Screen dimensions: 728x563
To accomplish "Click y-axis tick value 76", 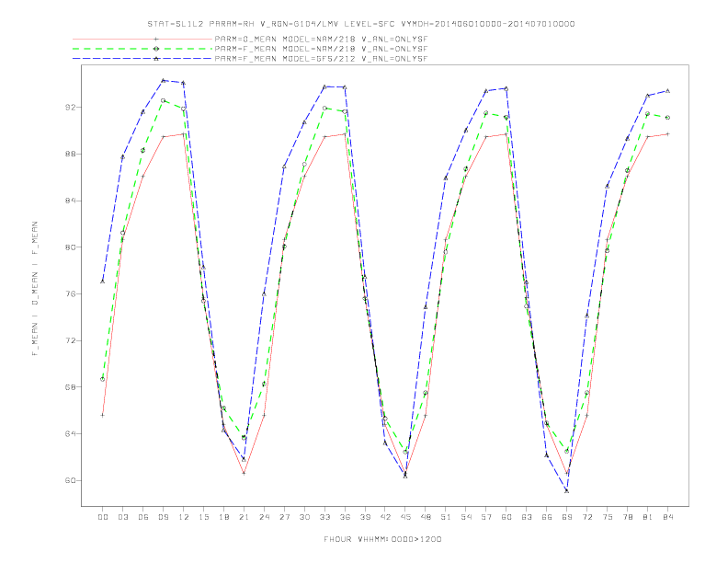I will 70,294.
